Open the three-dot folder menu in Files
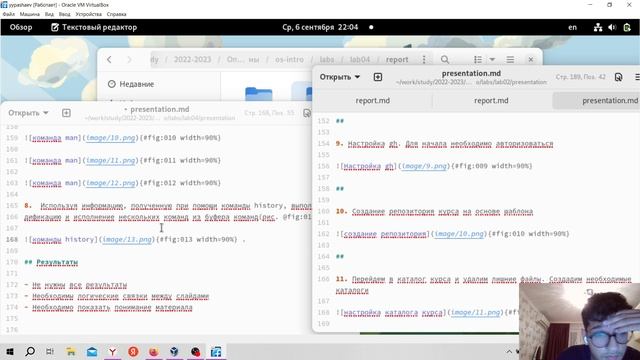 tap(424, 60)
